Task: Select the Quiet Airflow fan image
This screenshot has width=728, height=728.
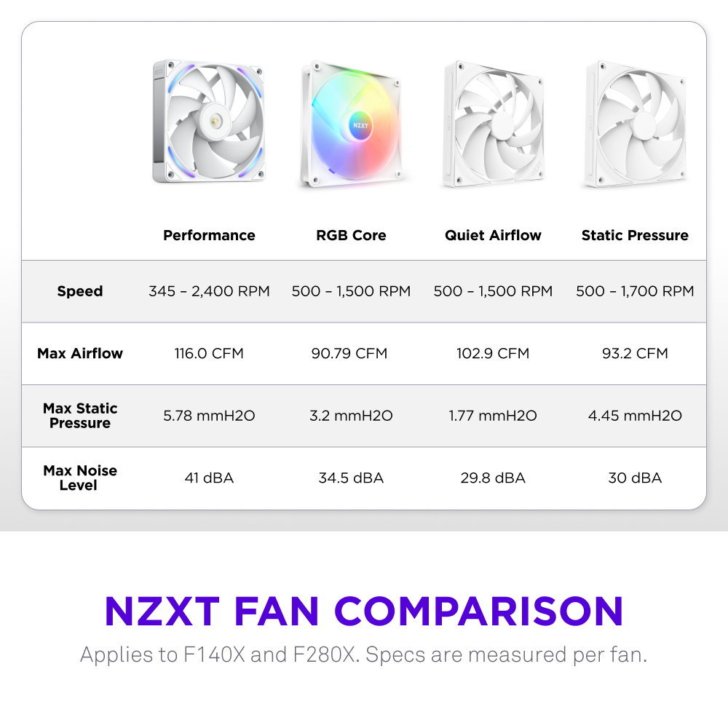Action: (x=494, y=125)
